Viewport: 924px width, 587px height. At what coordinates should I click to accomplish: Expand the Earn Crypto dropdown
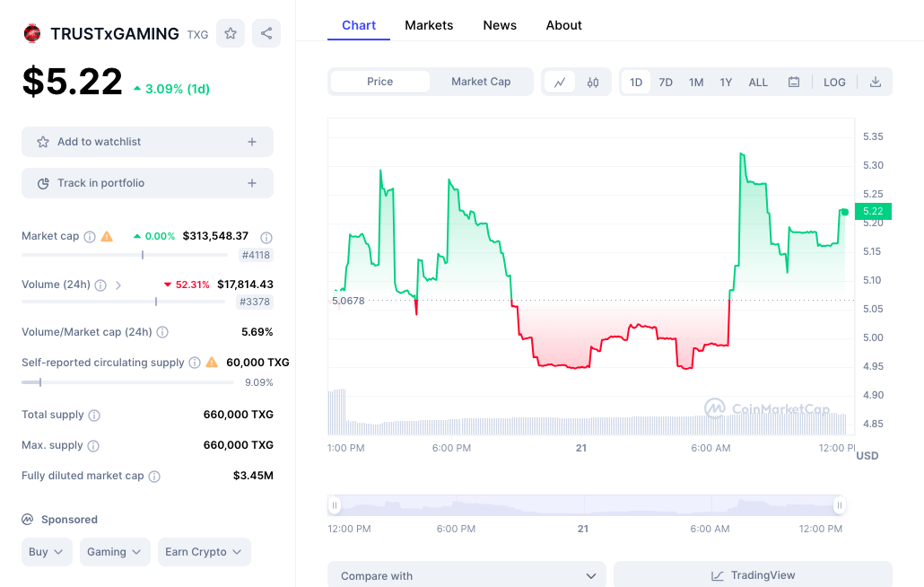point(204,552)
